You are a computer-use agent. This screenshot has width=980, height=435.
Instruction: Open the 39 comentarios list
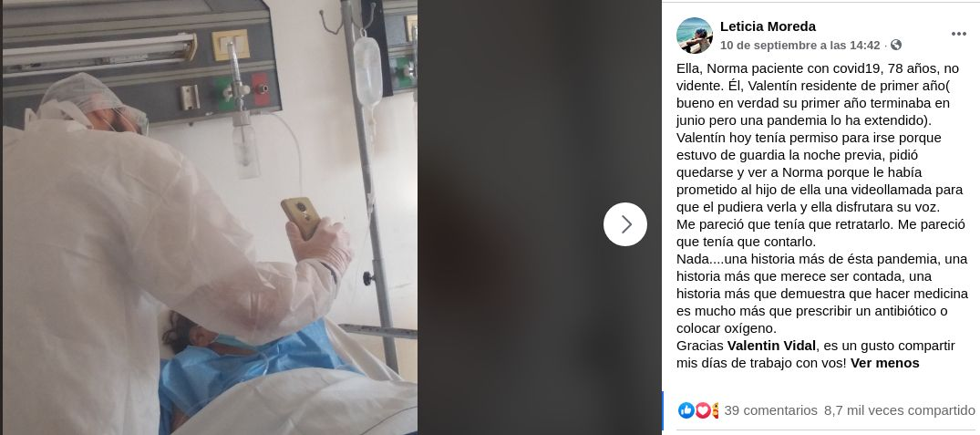coord(770,410)
